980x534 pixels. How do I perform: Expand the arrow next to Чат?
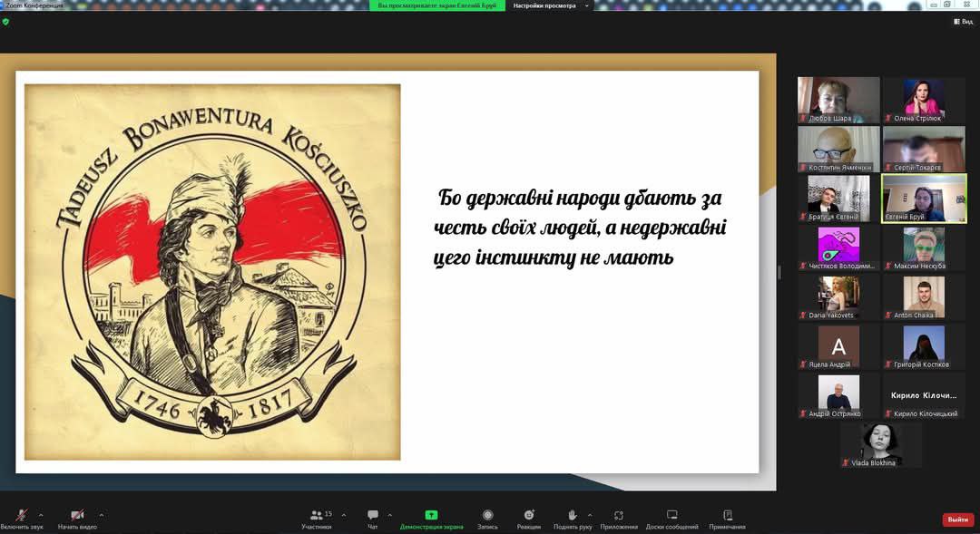(389, 515)
